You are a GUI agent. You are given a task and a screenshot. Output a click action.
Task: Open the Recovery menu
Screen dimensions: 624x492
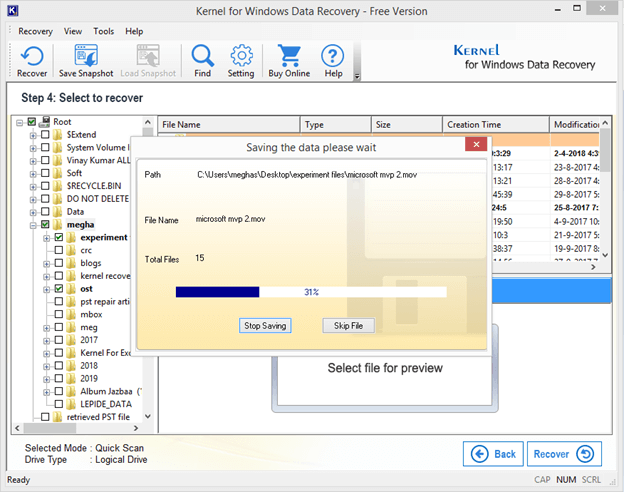[x=35, y=31]
